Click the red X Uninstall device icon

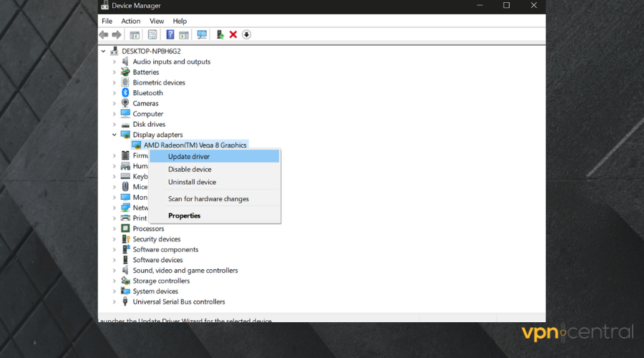[233, 34]
